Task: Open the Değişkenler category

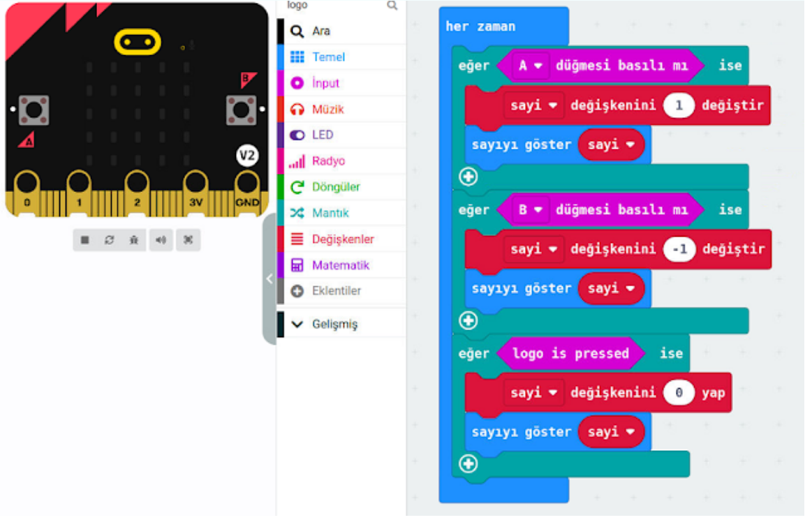Action: pos(342,239)
